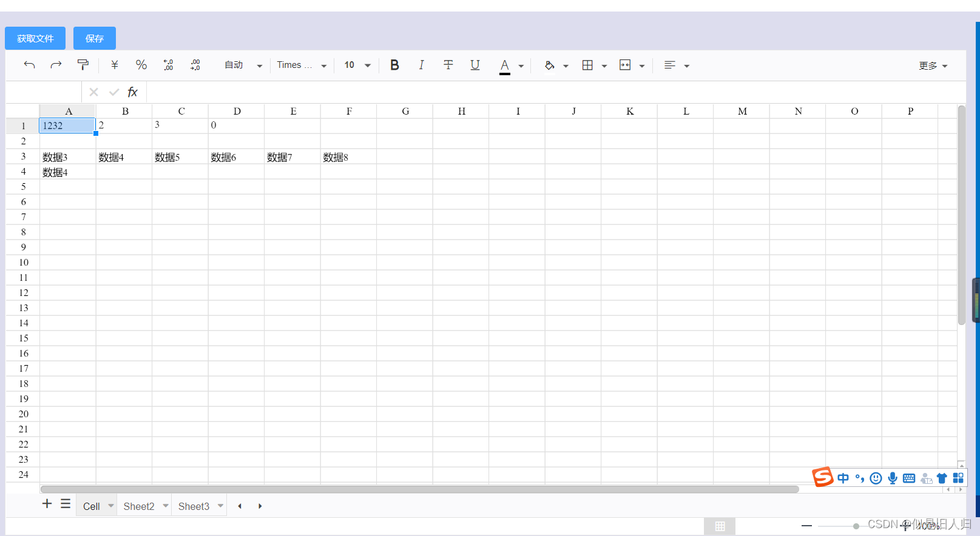Toggle strikethrough formatting
The width and height of the screenshot is (980, 536).
(448, 65)
